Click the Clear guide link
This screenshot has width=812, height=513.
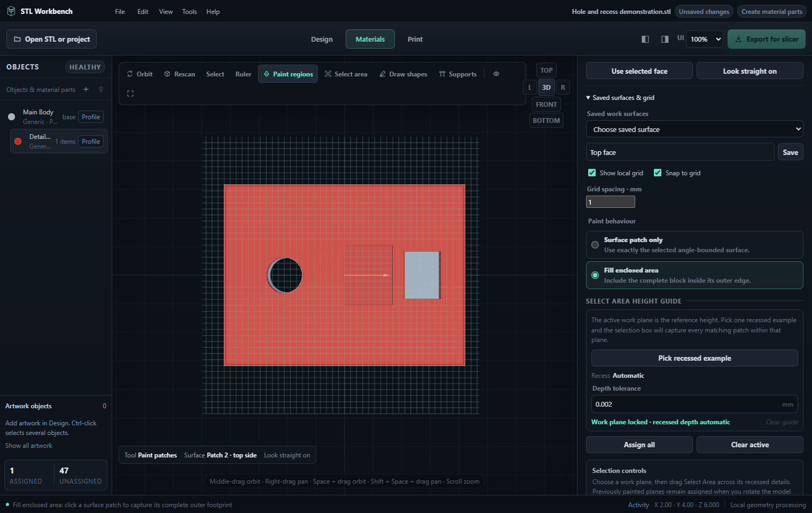coord(782,422)
